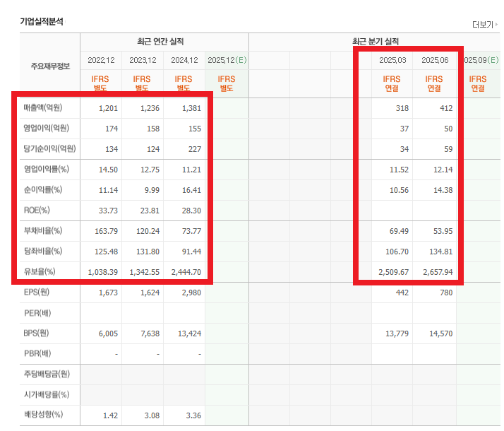Select the 2025.06 quarterly column header
This screenshot has height=431, width=504.
click(433, 61)
